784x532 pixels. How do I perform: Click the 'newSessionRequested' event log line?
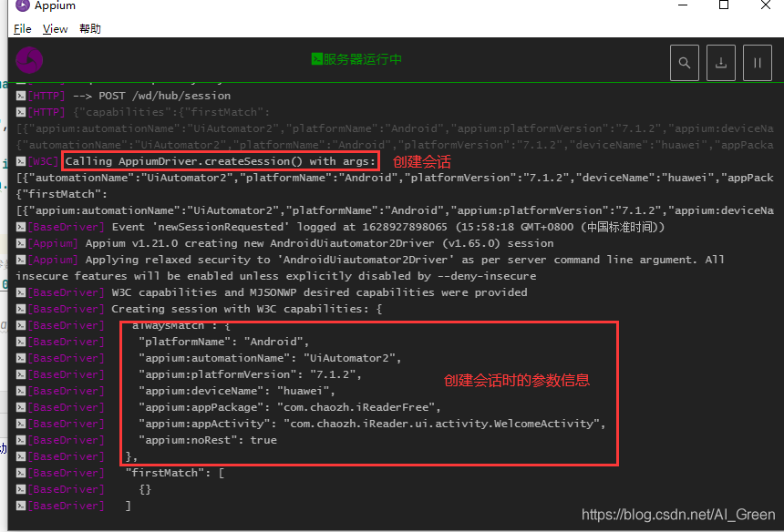[x=388, y=228]
